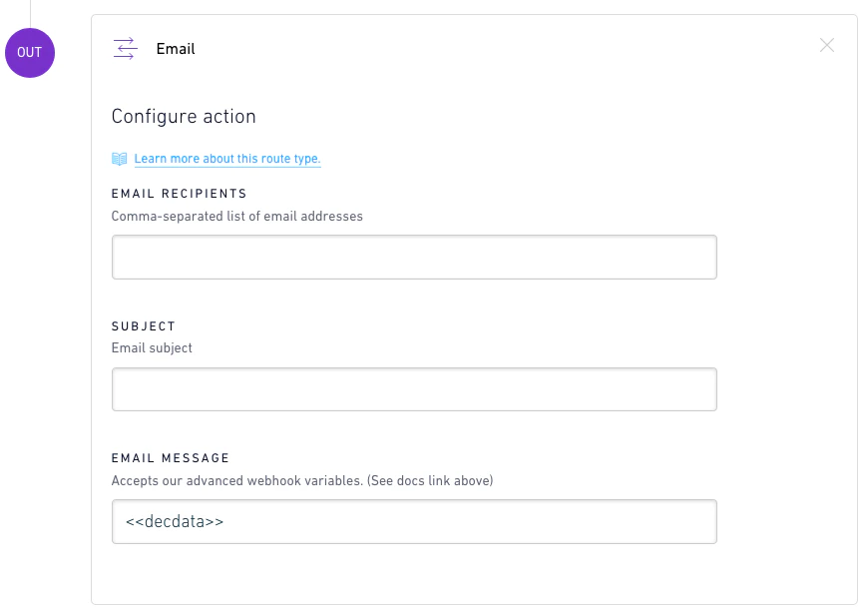The width and height of the screenshot is (868, 613).
Task: Click the EMAIL MESSAGE section label
Action: click(170, 457)
